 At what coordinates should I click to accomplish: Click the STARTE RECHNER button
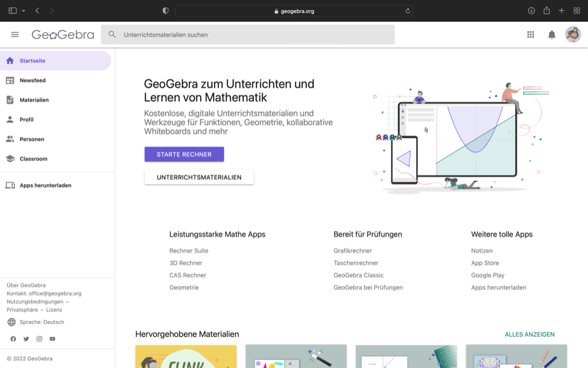pos(184,155)
